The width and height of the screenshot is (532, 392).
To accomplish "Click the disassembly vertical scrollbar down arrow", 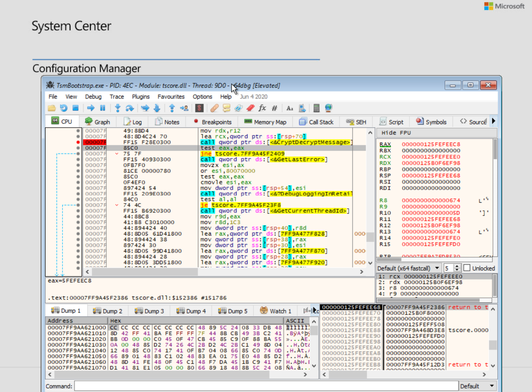I will pos(370,263).
